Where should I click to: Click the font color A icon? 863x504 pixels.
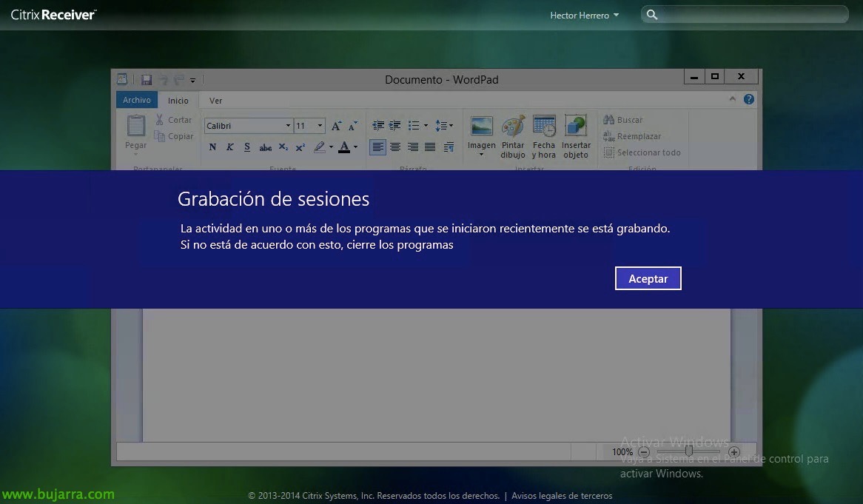pyautogui.click(x=344, y=147)
